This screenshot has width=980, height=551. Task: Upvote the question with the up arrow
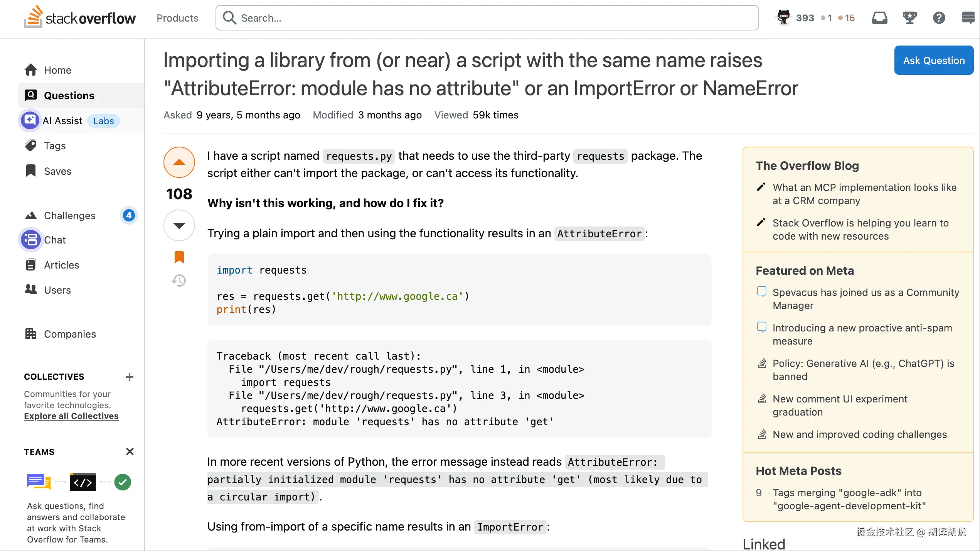tap(179, 162)
